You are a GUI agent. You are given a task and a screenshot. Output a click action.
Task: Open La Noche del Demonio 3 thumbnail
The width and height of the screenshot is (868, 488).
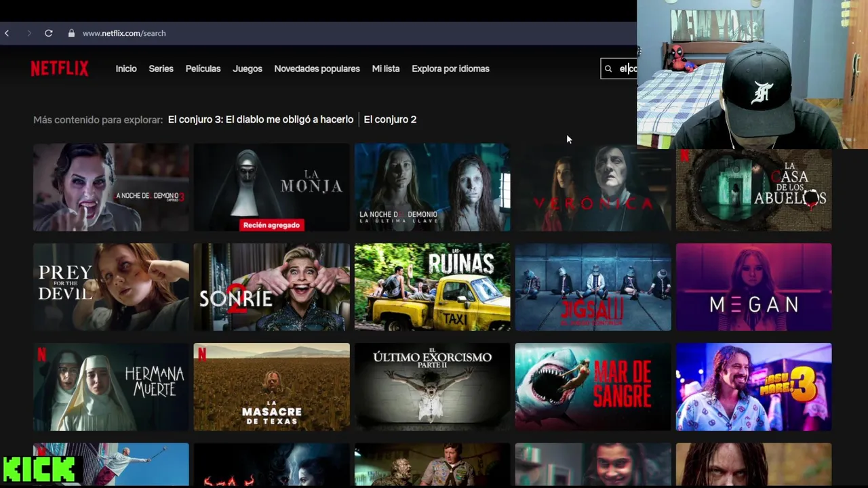coord(111,187)
